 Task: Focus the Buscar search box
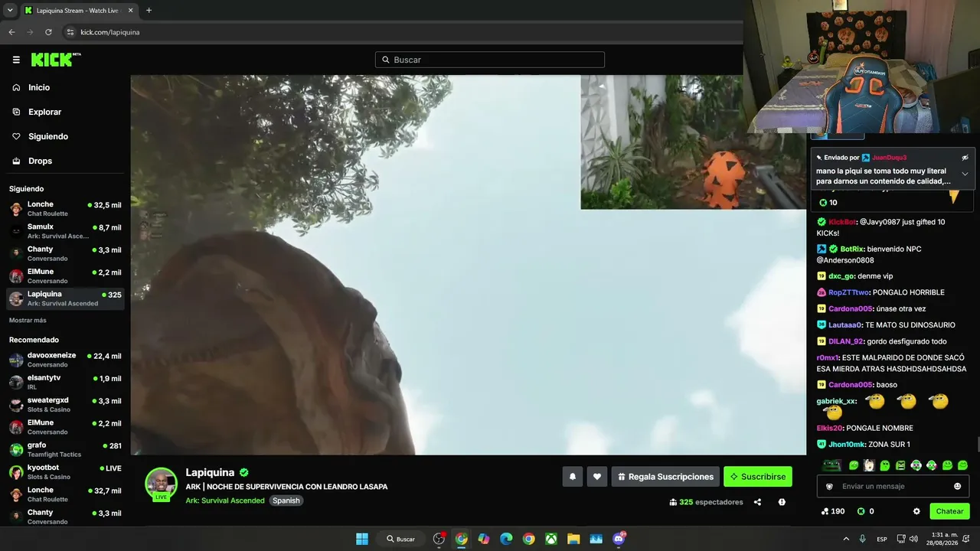point(490,60)
